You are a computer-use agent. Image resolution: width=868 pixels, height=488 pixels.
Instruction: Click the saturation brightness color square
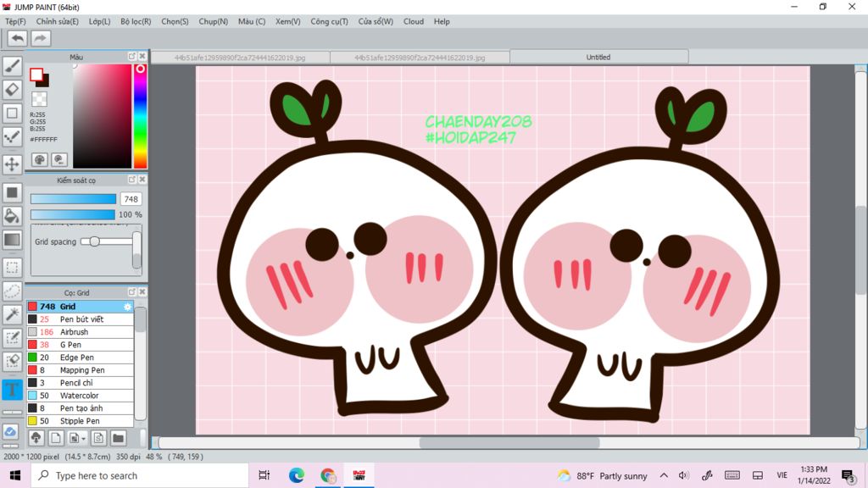point(102,116)
